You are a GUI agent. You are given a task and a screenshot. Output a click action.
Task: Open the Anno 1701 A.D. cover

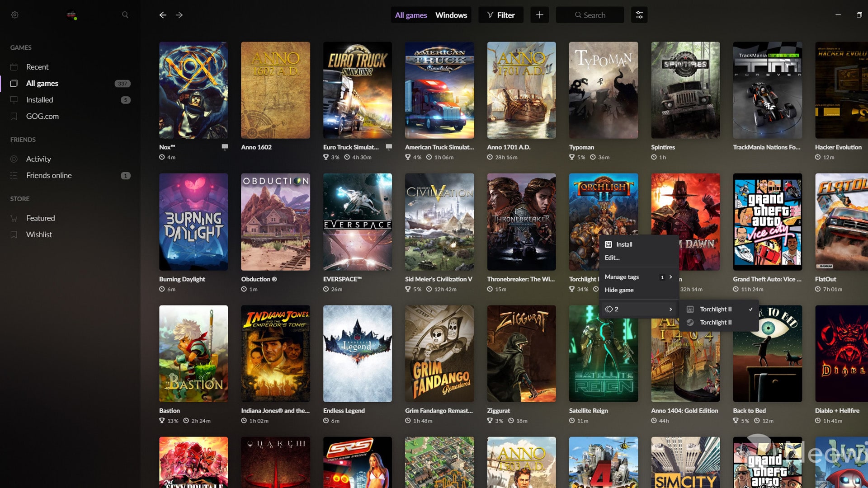pos(522,90)
